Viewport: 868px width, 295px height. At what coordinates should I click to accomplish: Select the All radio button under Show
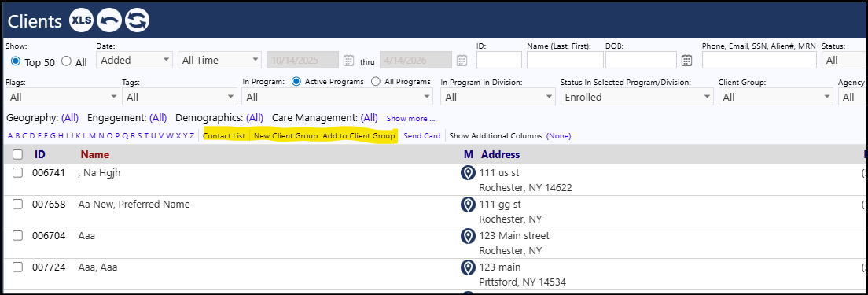point(66,61)
